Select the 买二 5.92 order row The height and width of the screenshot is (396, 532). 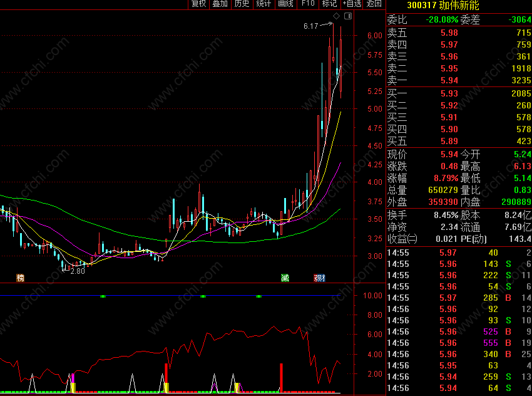tap(459, 105)
